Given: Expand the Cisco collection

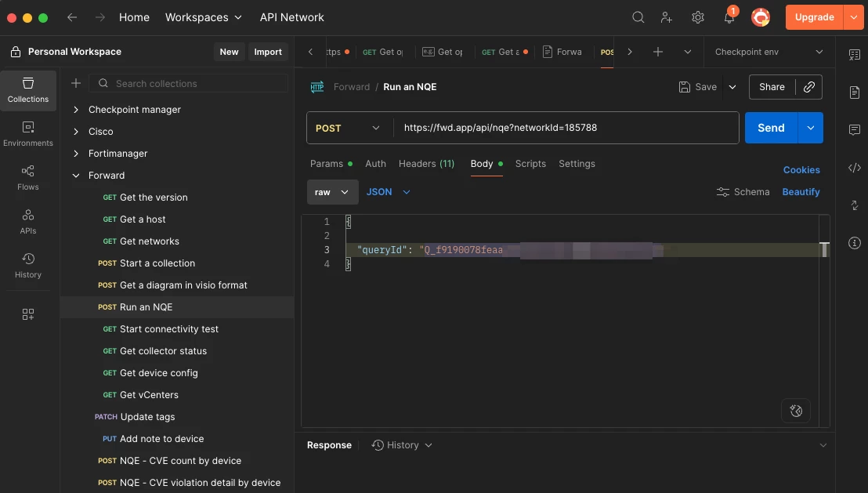Looking at the screenshot, I should click(x=76, y=131).
